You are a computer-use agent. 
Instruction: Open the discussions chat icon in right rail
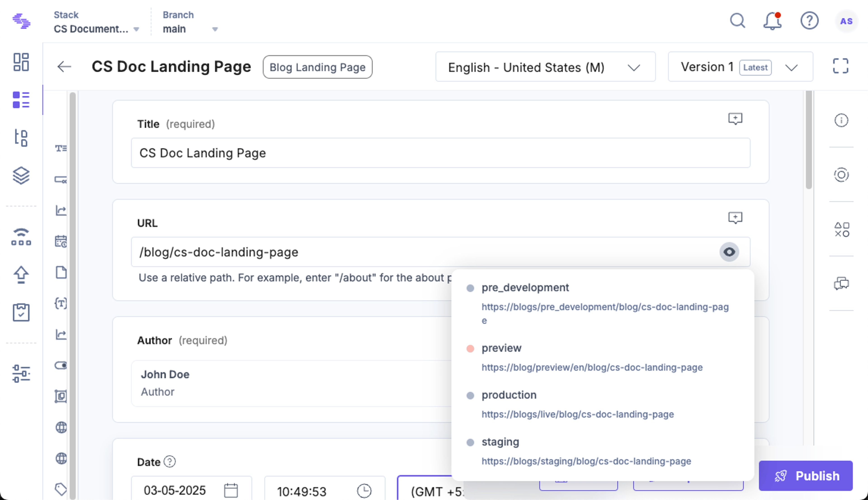coord(842,284)
